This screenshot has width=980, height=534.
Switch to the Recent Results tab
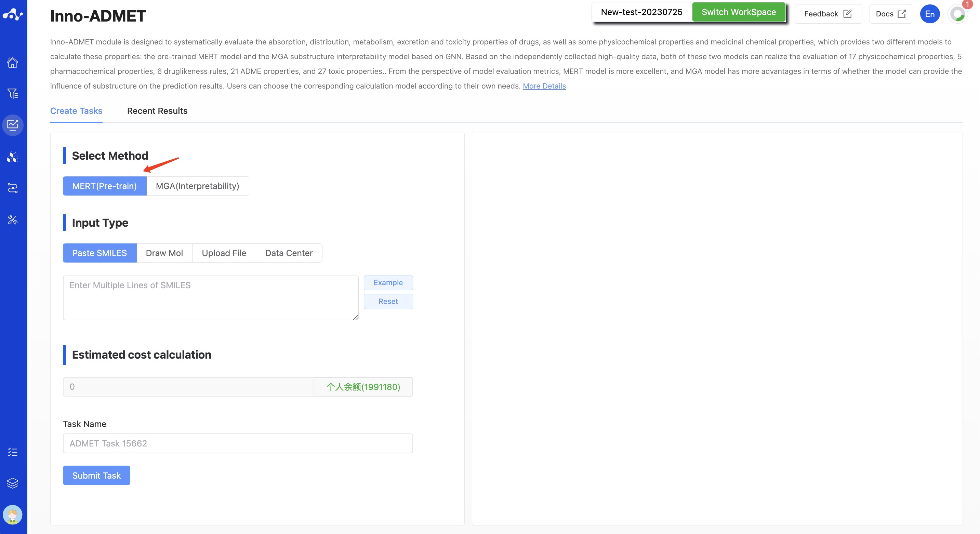tap(157, 111)
